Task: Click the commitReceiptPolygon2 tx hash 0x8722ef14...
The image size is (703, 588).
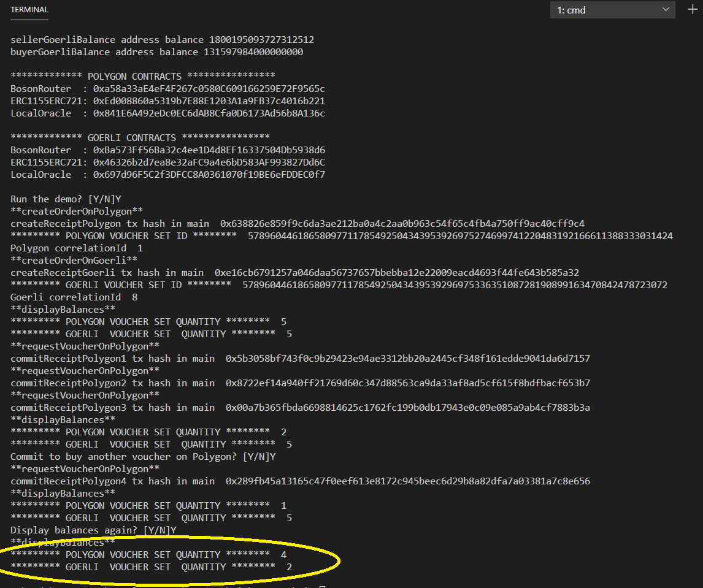Action: point(408,383)
